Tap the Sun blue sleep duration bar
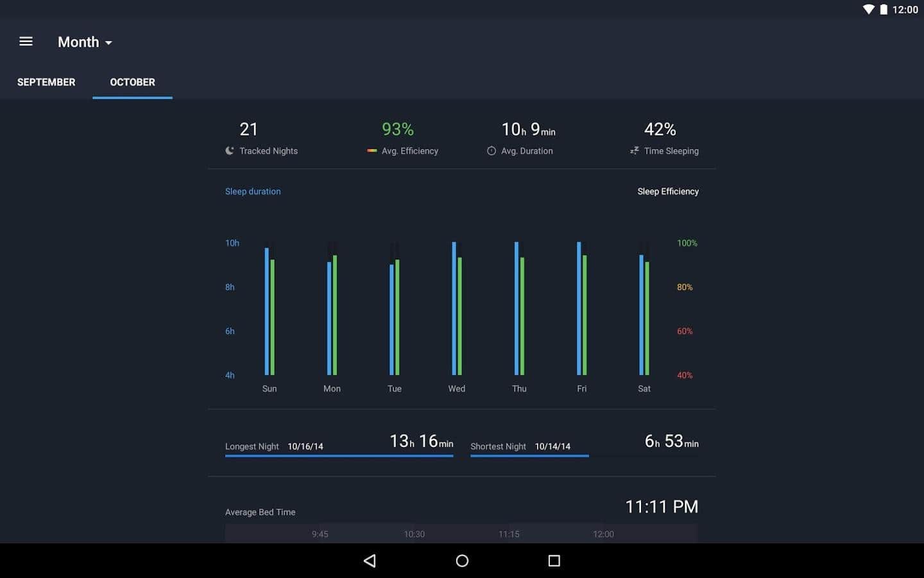This screenshot has height=578, width=924. (x=267, y=311)
